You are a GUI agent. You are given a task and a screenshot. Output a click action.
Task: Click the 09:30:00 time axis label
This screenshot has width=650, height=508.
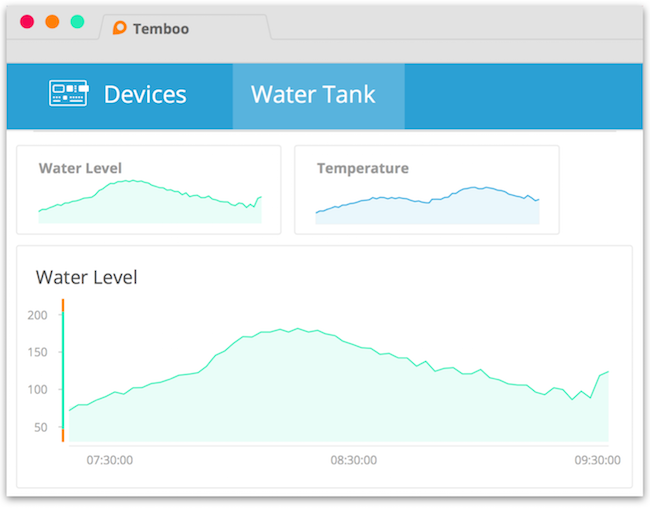point(597,460)
